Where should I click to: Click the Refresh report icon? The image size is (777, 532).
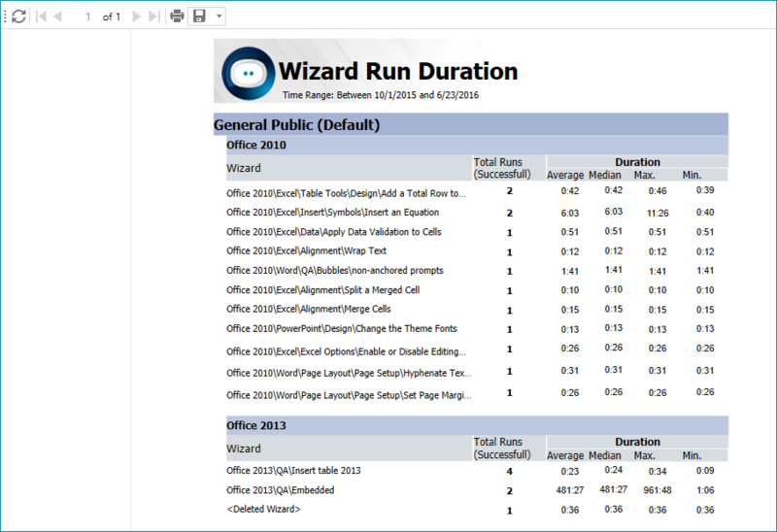coord(18,17)
